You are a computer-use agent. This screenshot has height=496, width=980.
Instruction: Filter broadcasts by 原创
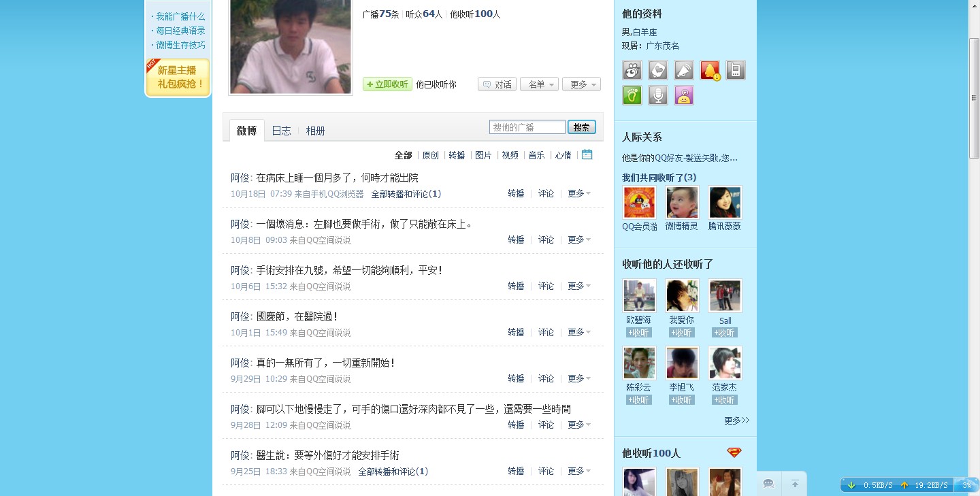(430, 155)
